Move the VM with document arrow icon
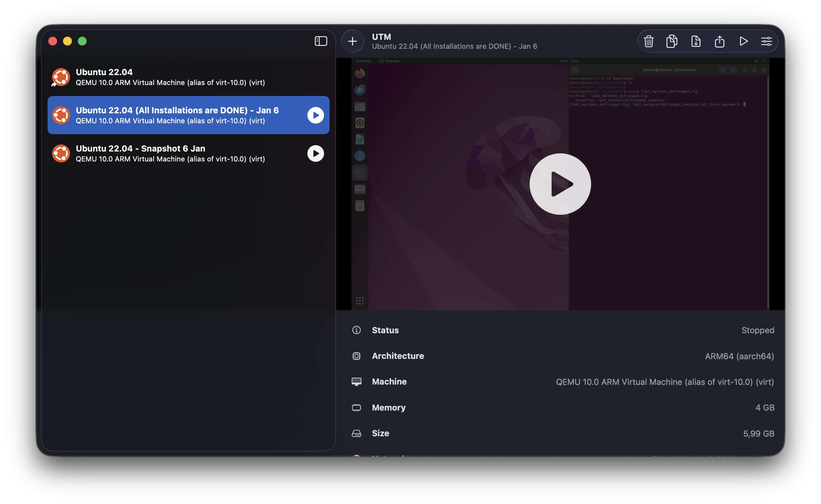The width and height of the screenshot is (821, 504). 696,41
